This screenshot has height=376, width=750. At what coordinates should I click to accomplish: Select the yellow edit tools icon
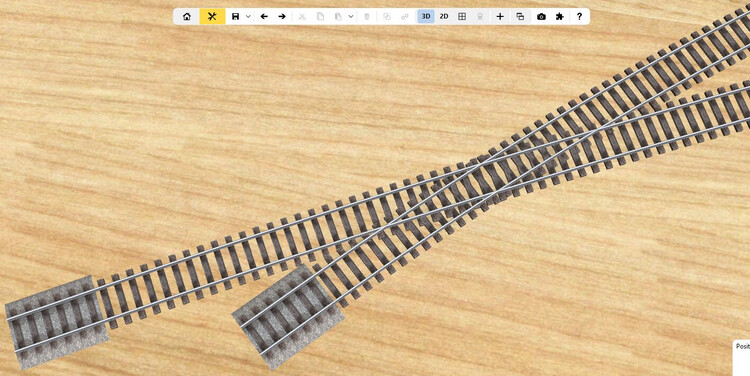(x=212, y=16)
